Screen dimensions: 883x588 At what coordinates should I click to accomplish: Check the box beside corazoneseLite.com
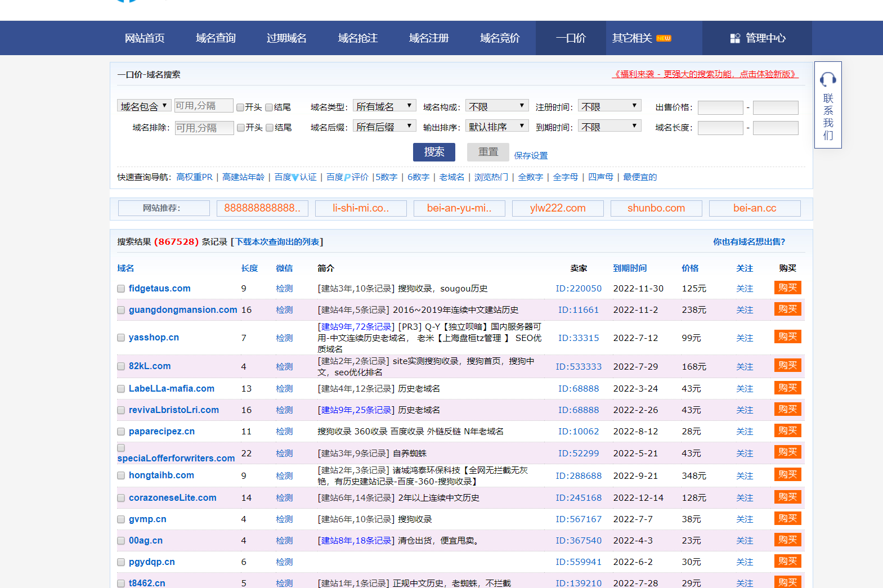click(121, 498)
